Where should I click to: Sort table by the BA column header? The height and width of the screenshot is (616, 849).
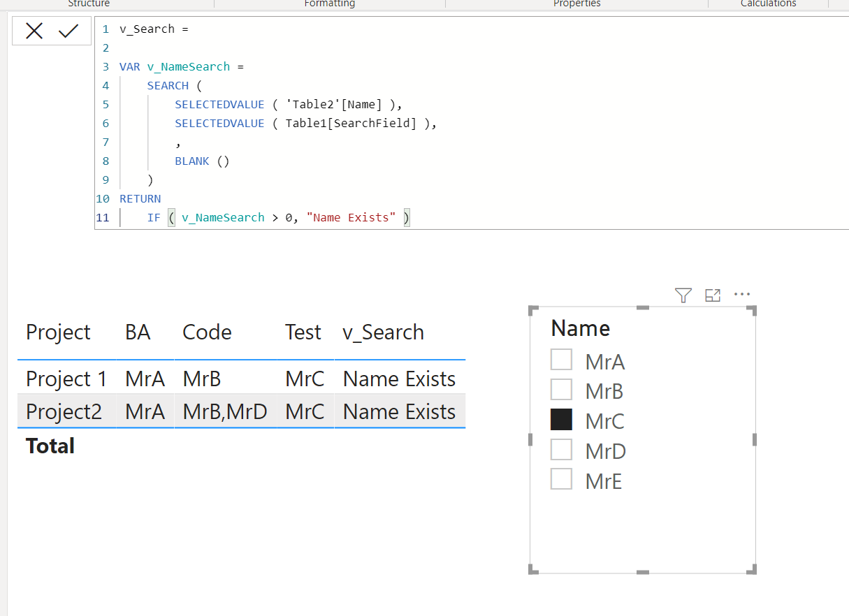[138, 332]
